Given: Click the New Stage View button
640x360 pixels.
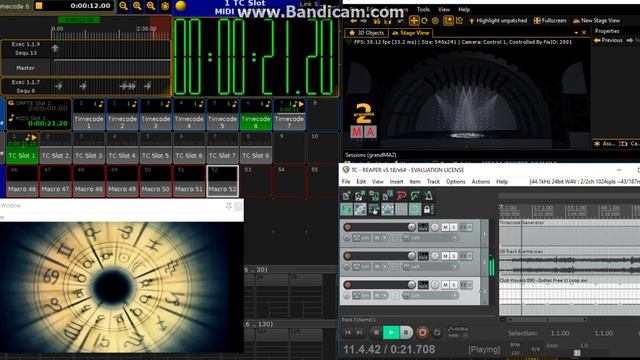Looking at the screenshot, I should pos(596,20).
